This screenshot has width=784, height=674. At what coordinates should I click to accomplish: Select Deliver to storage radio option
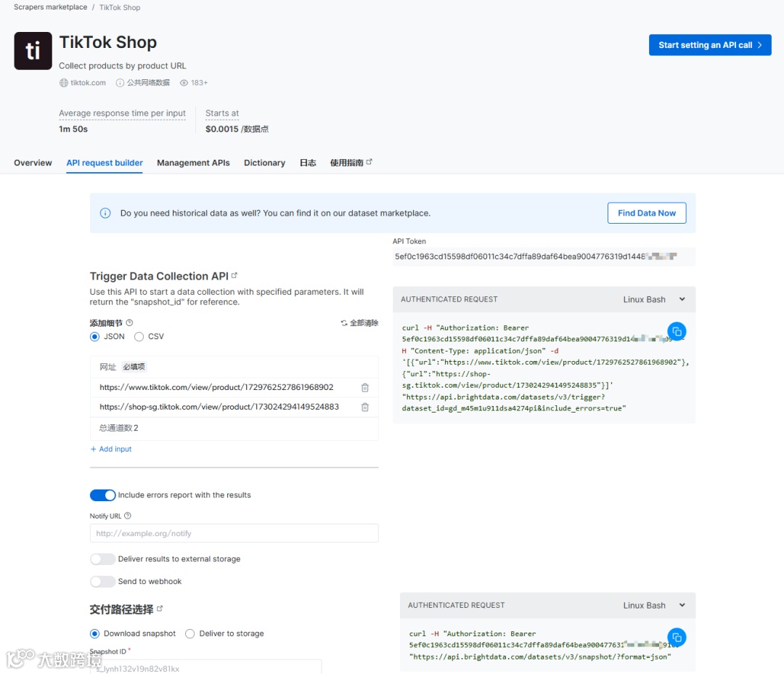pyautogui.click(x=190, y=634)
